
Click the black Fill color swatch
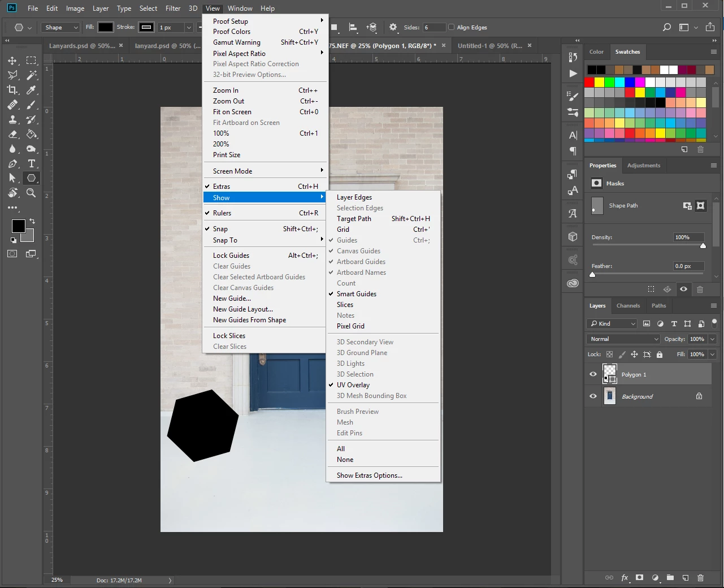pyautogui.click(x=106, y=27)
